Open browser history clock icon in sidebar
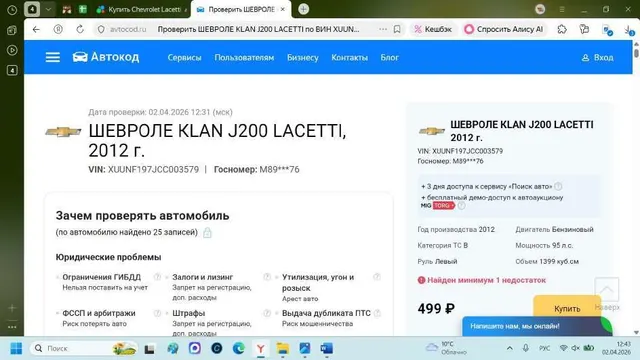This screenshot has height=360, width=640. 12,10
